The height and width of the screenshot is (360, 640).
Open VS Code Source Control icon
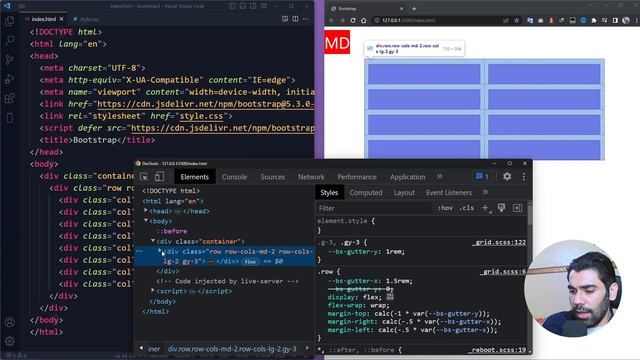10,60
